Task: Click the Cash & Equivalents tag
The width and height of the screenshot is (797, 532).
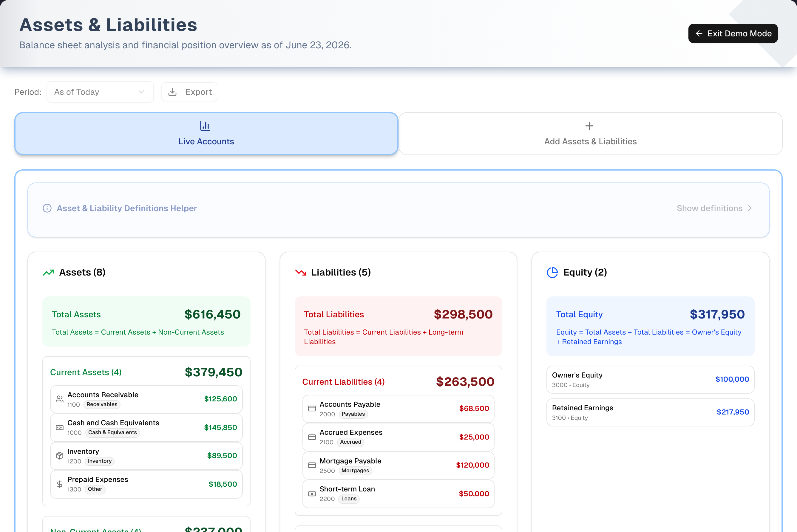Action: click(x=113, y=433)
